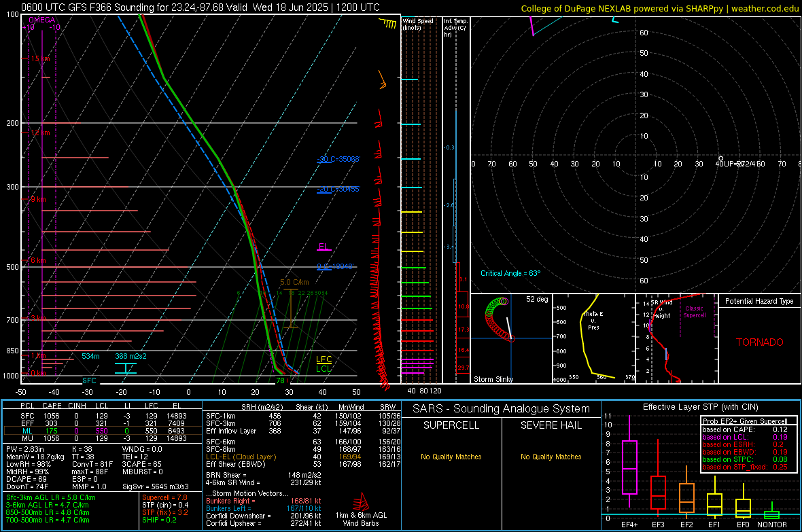Click the Bunkers Left storm motion
Screen dimensions: 802x532
[x=264, y=508]
